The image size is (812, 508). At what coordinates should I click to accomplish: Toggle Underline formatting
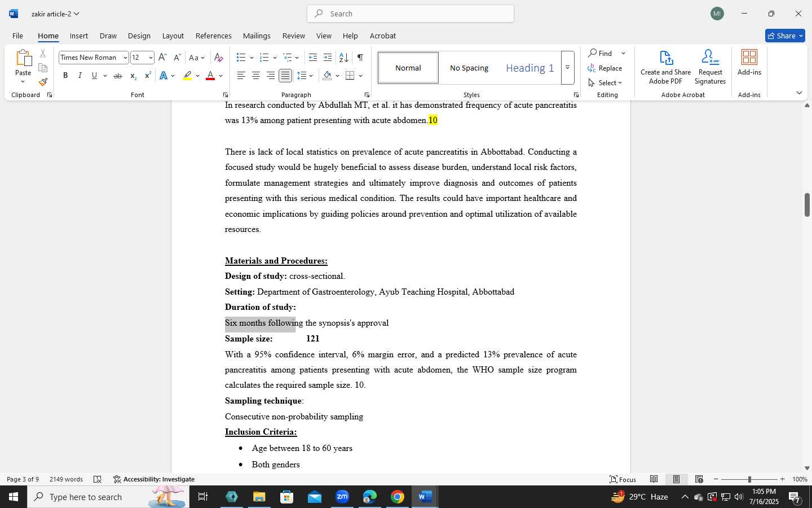94,76
